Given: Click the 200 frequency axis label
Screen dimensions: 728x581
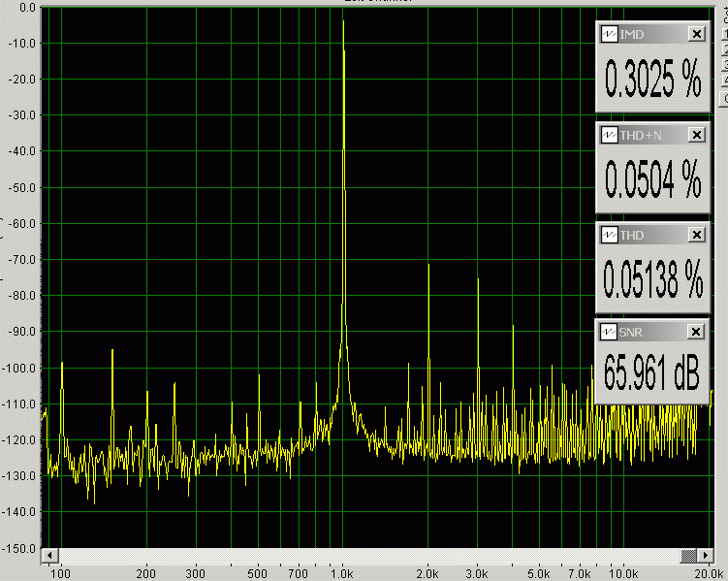Looking at the screenshot, I should point(145,573).
